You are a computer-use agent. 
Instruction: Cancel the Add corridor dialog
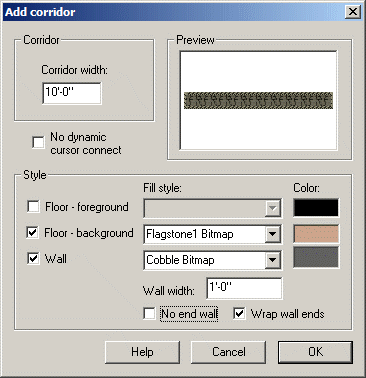229,352
